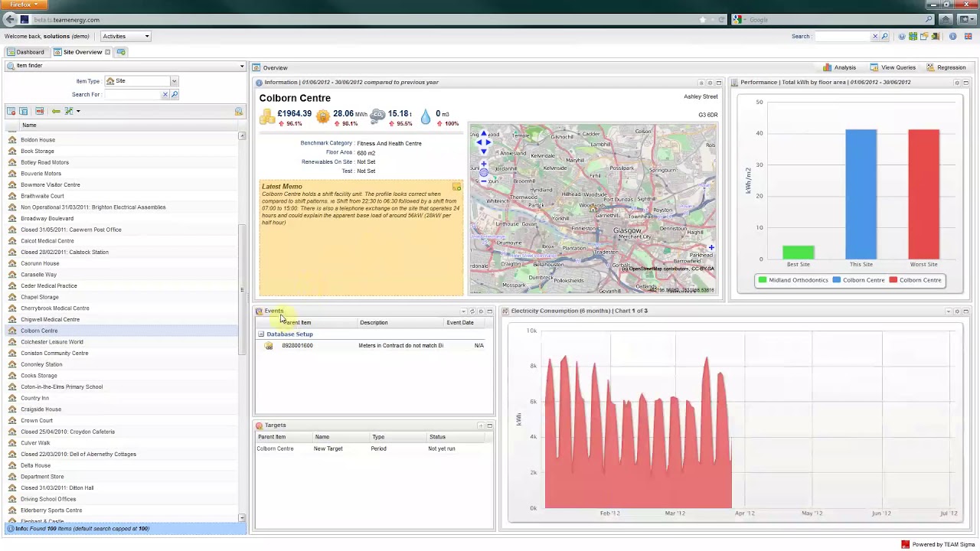Click the Search For input field

(132, 94)
